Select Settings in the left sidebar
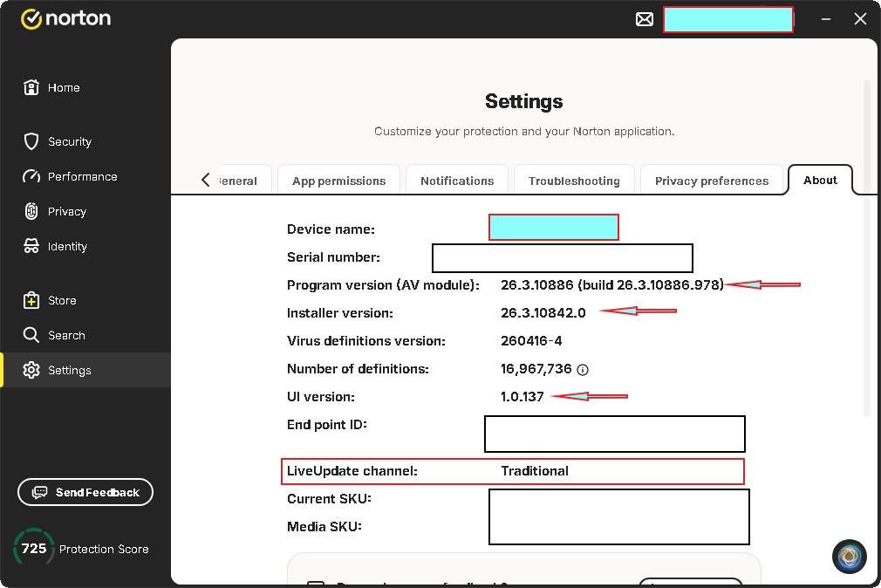 coord(69,370)
